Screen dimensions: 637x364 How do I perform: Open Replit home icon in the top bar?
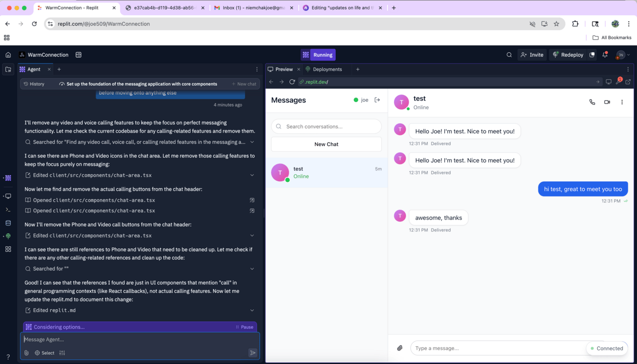pos(8,55)
